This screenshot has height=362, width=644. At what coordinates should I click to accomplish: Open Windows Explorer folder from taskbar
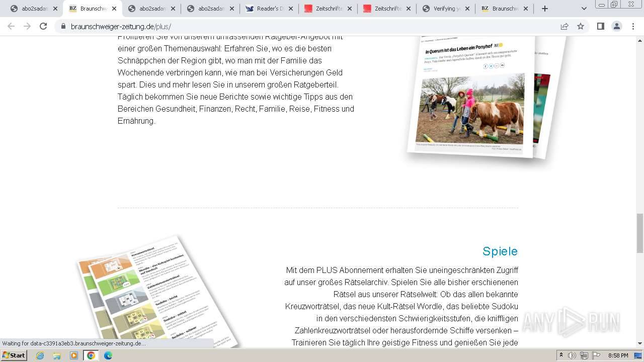[57, 355]
